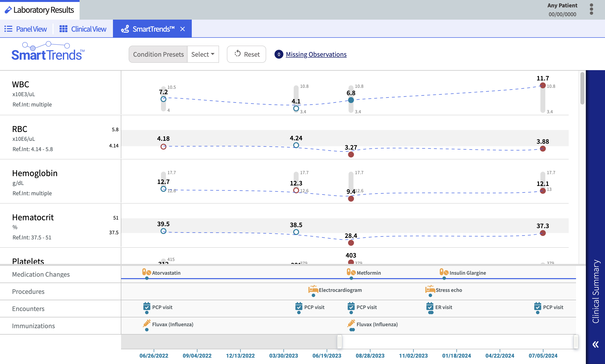The image size is (605, 364).
Task: Click the ER visit calendar icon
Action: point(430,307)
